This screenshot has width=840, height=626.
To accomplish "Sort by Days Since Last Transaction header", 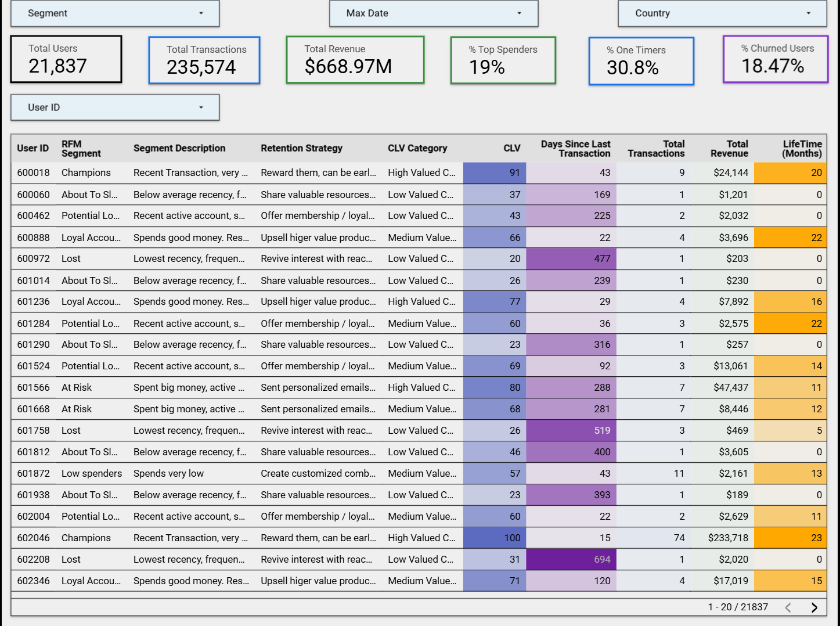I will coord(575,149).
